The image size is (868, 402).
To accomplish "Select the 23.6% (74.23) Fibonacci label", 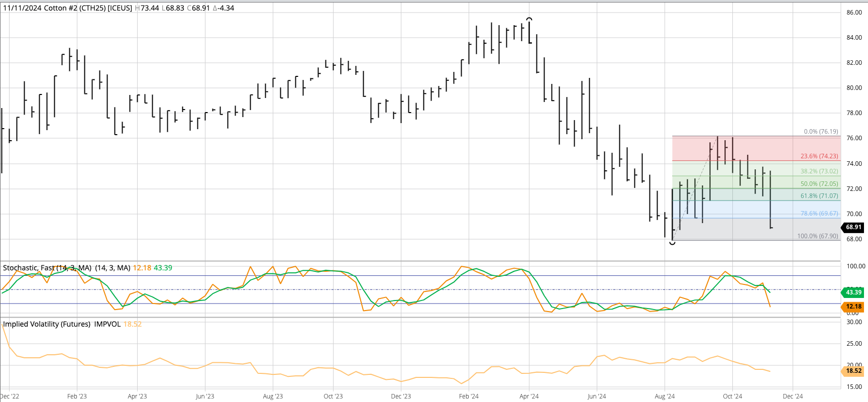I will tap(819, 156).
